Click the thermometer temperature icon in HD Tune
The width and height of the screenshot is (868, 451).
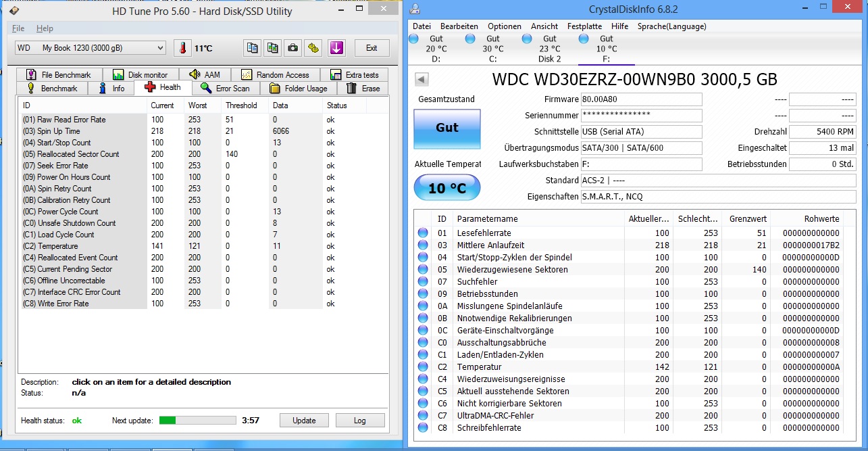click(x=182, y=48)
